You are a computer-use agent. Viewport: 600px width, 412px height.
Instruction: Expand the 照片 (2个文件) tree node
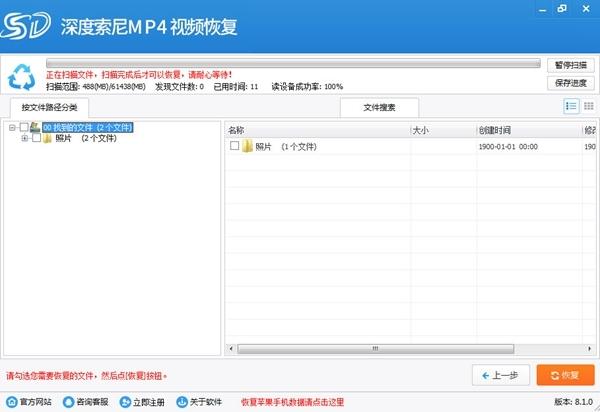(x=24, y=138)
